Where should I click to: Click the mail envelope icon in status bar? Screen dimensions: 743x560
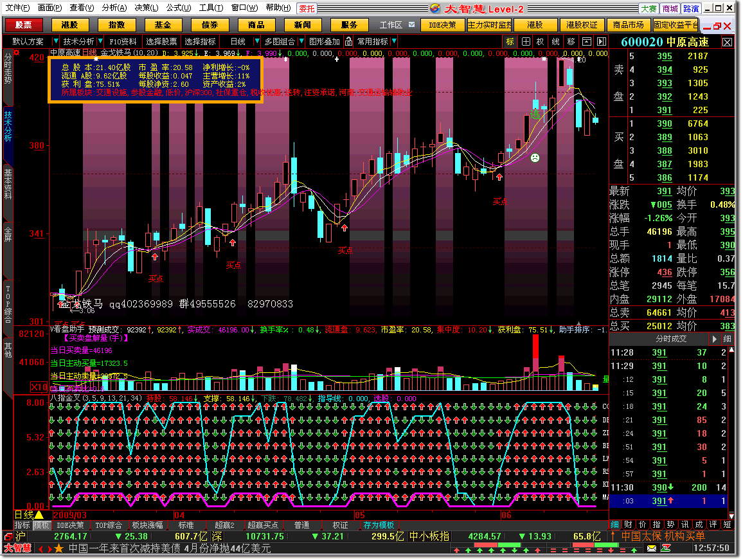pyautogui.click(x=652, y=548)
